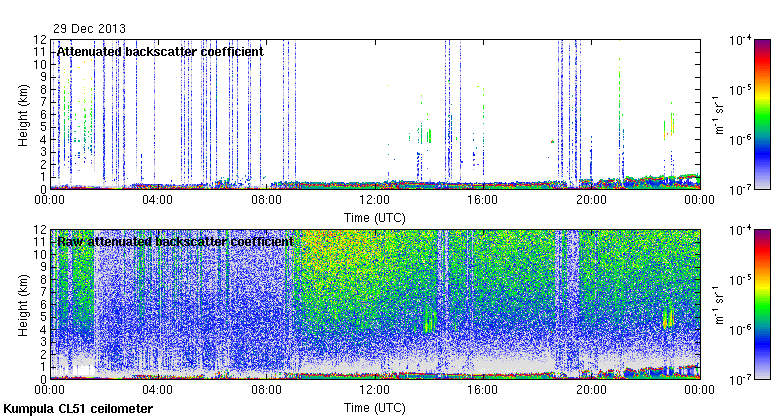Click the 10^-6 label on upper colorbar
The height and width of the screenshot is (420, 780).
740,140
